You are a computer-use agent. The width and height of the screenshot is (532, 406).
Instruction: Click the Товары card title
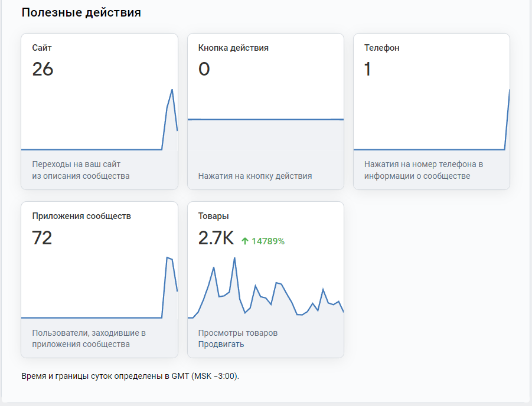point(213,216)
